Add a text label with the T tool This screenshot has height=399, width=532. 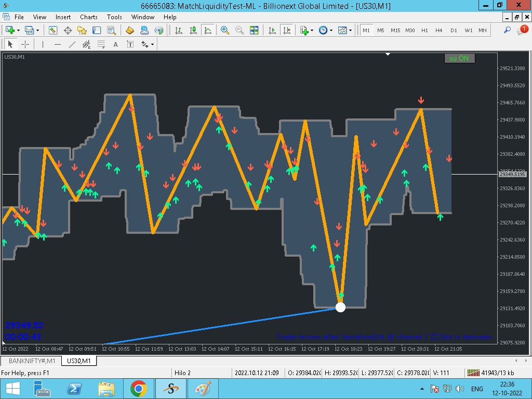click(x=130, y=45)
